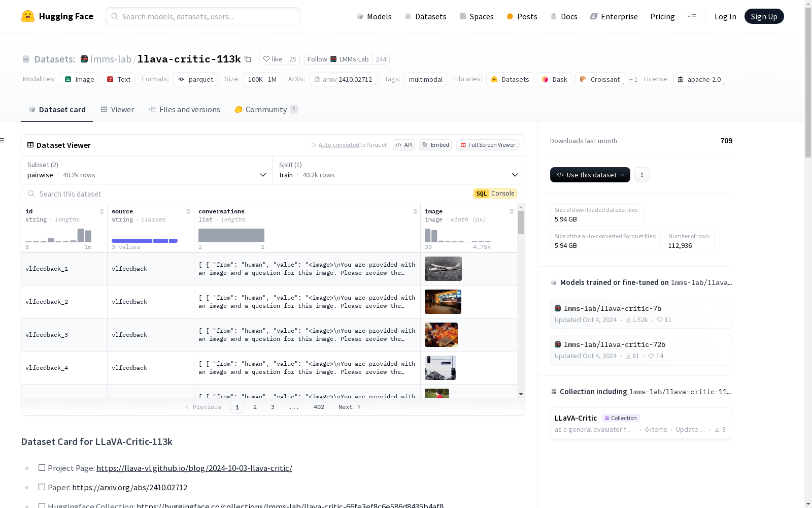Switch to the Dataset card tab
This screenshot has width=812, height=508.
coord(57,110)
